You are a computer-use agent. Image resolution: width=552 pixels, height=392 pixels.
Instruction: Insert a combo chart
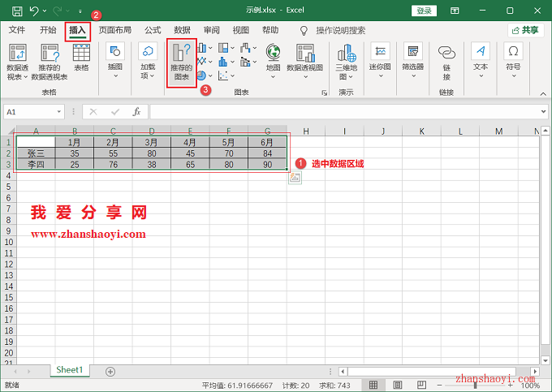[248, 62]
